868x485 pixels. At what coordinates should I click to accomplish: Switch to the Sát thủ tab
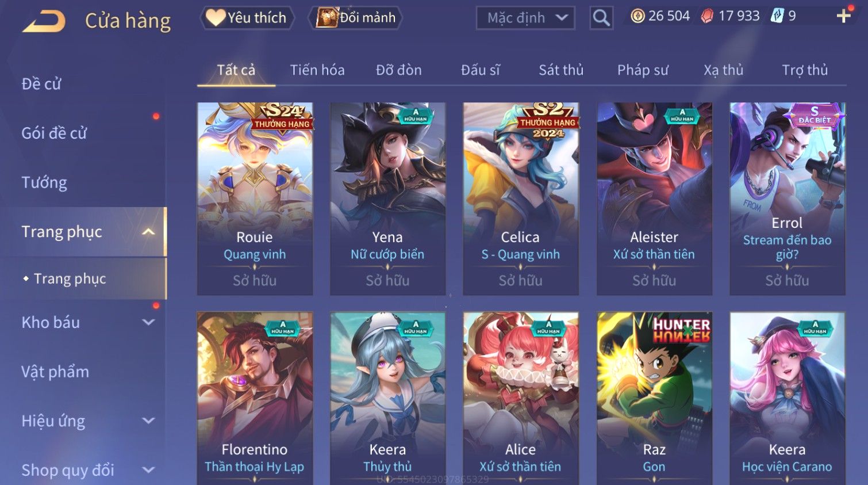click(561, 70)
